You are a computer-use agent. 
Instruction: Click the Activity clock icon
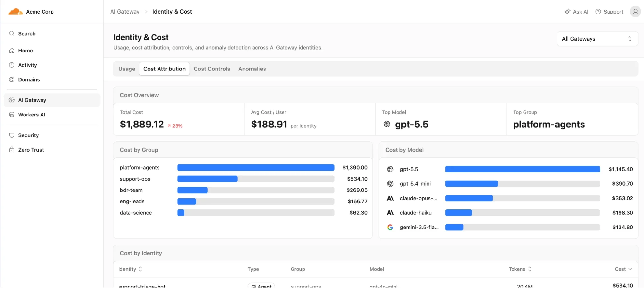12,65
